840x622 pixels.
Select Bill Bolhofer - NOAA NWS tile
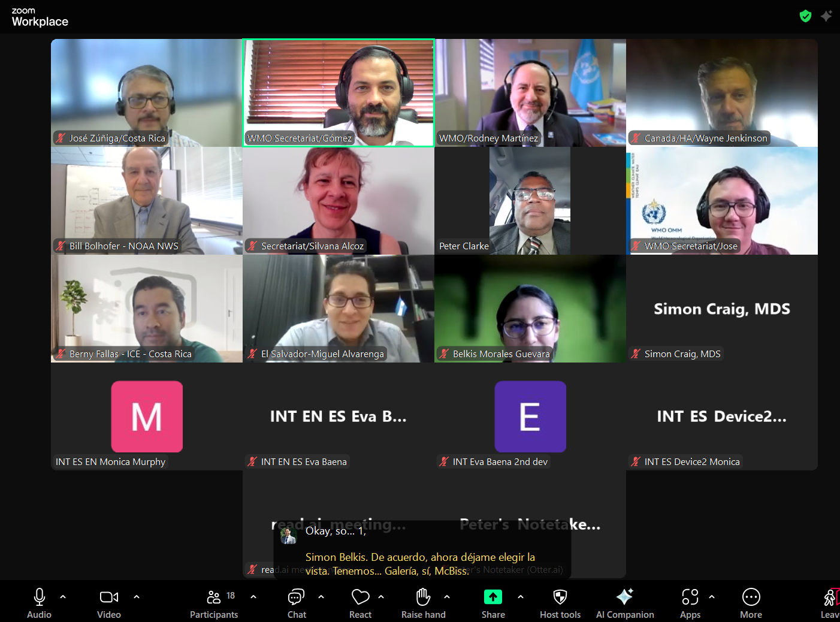[147, 201]
